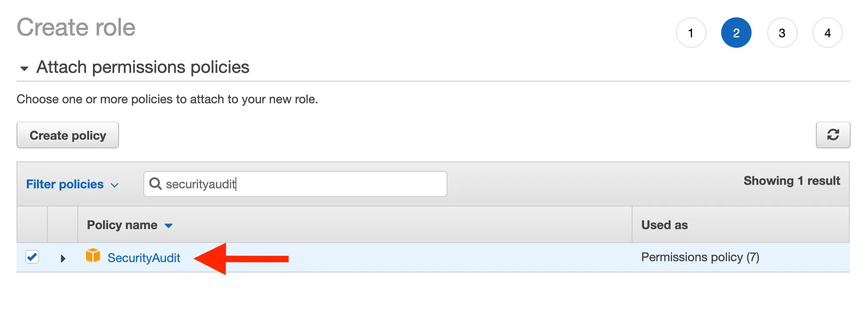Collapse the Attach permissions policies section
Viewport: 868px width, 315px height.
coord(24,68)
